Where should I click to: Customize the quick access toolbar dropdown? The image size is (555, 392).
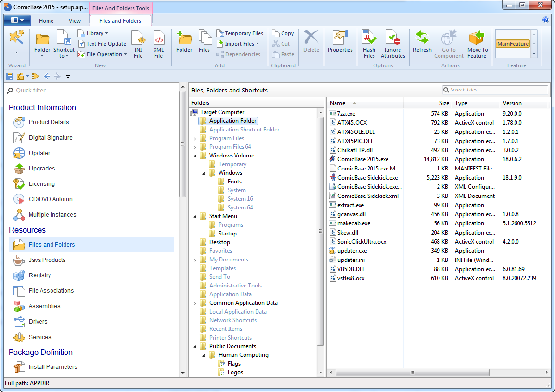tap(68, 77)
